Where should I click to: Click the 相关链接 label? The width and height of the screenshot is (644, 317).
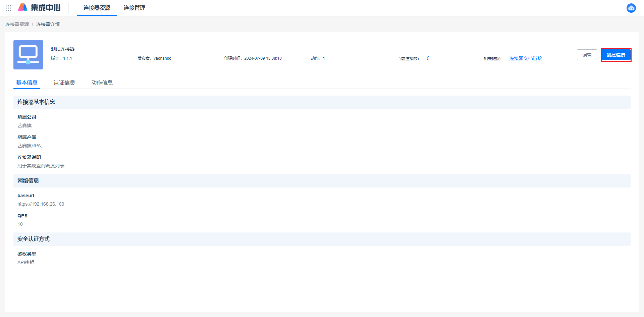click(493, 58)
